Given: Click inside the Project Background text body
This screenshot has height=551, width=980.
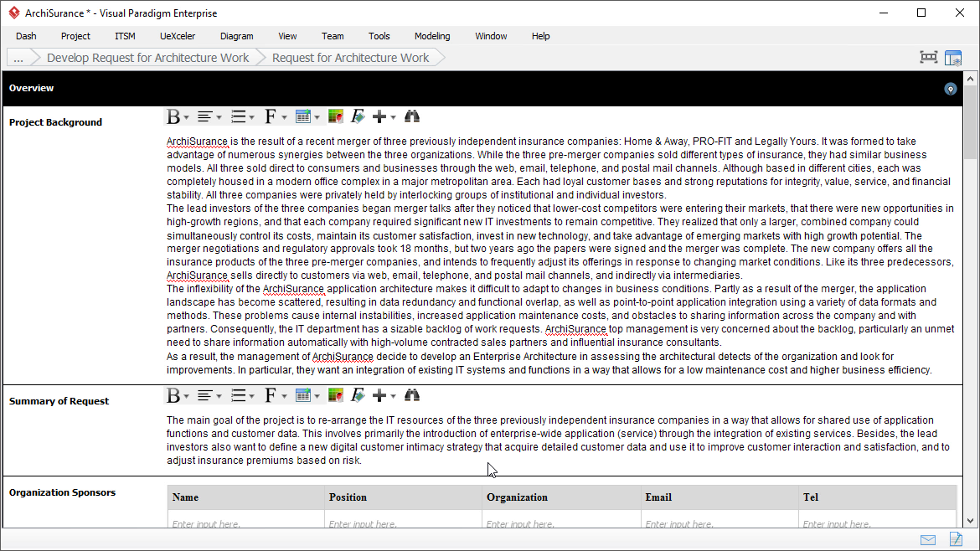Looking at the screenshot, I should 560,255.
